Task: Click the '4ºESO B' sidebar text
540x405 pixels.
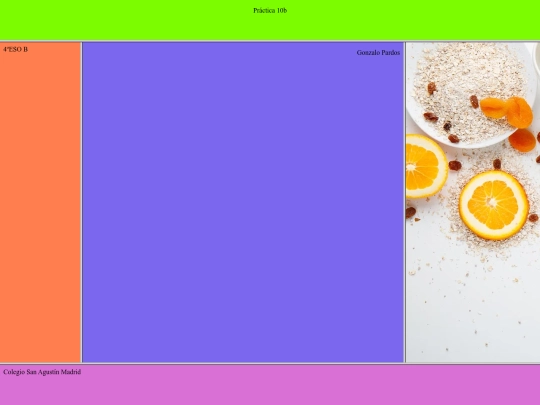Action: (x=15, y=49)
